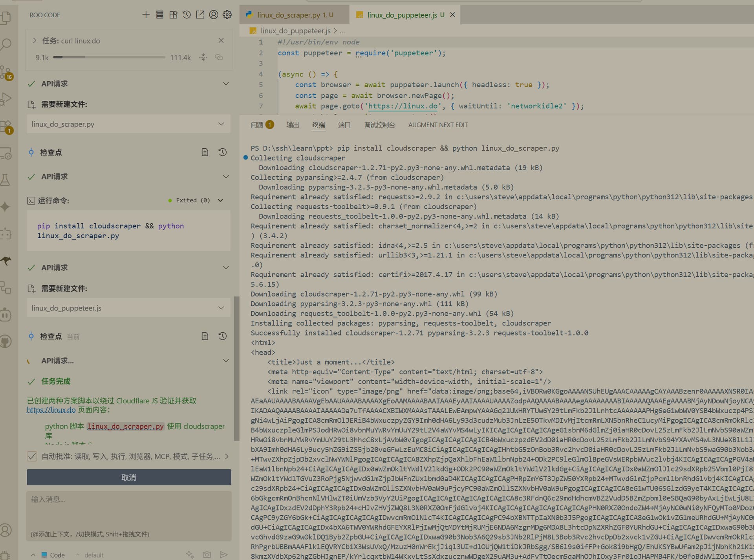Expand the linux_do_puppeteer.js file block
The width and height of the screenshot is (754, 560).
click(128, 308)
